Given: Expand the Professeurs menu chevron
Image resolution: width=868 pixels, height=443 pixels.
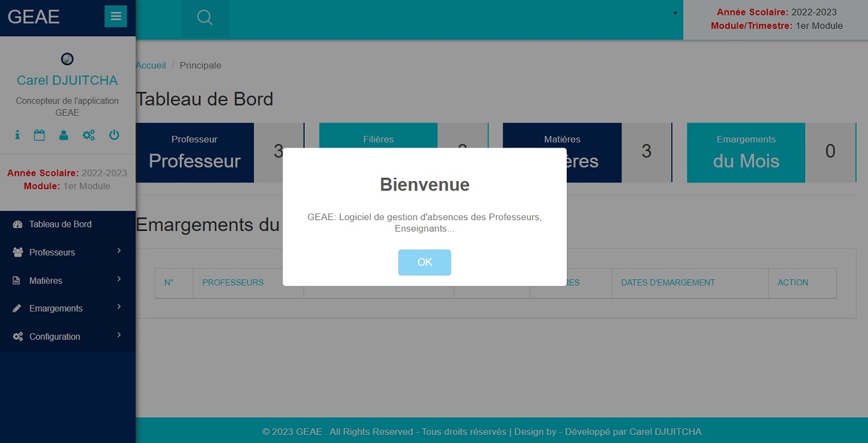Looking at the screenshot, I should 119,251.
